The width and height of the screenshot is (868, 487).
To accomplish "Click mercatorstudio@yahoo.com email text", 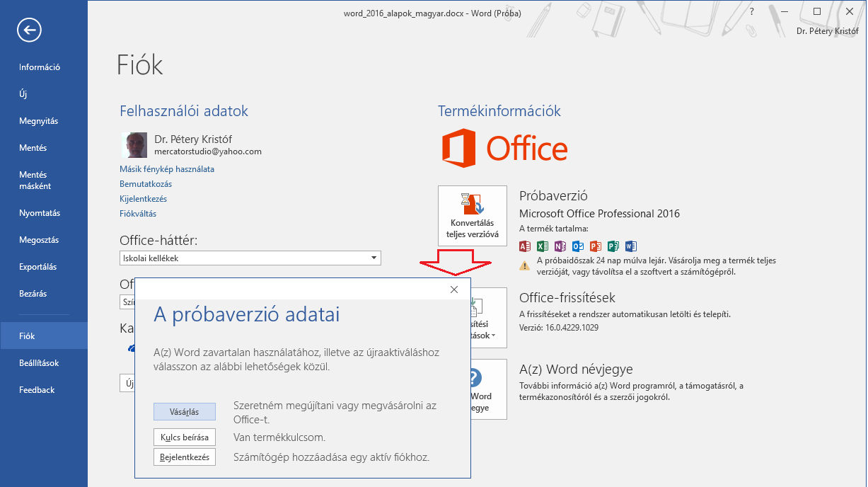I will pos(208,151).
